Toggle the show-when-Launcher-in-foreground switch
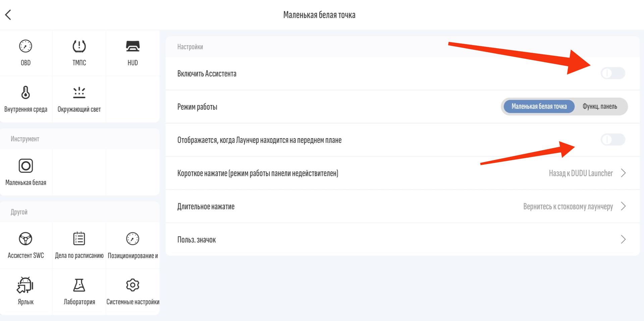The image size is (644, 321). pyautogui.click(x=613, y=139)
